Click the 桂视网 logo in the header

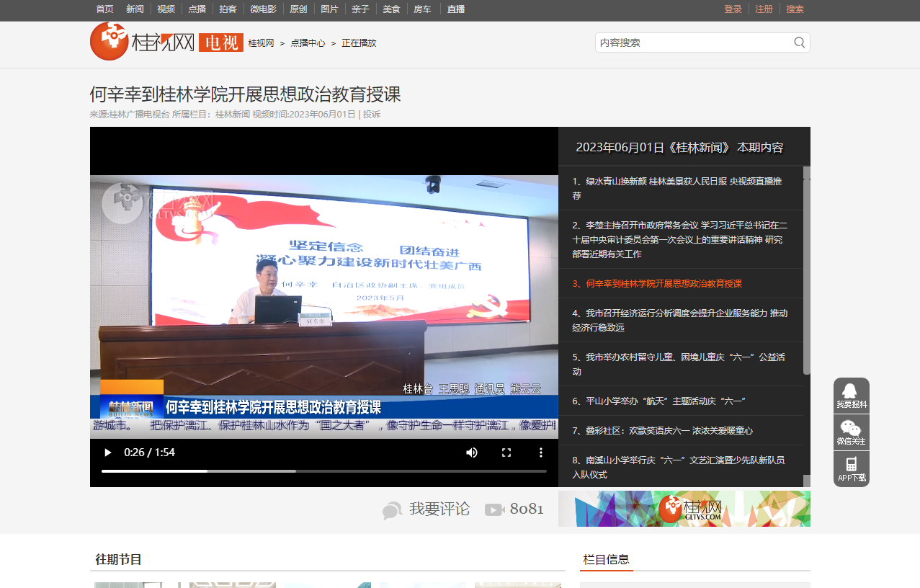[143, 43]
